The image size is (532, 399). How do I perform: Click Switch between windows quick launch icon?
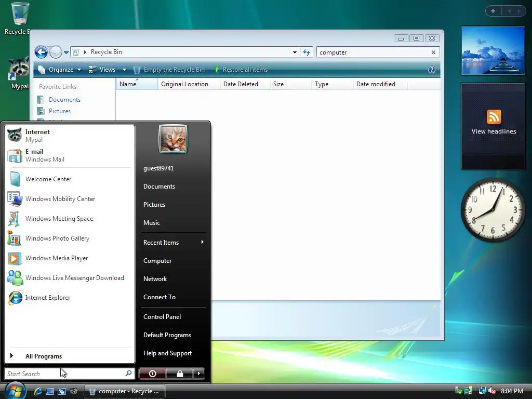pyautogui.click(x=62, y=391)
